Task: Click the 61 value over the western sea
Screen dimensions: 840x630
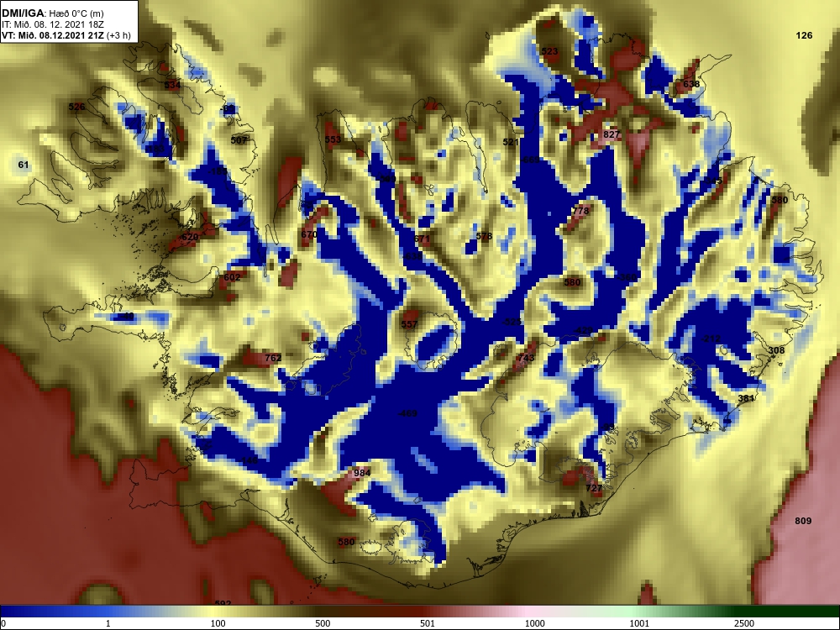Action: (23, 165)
